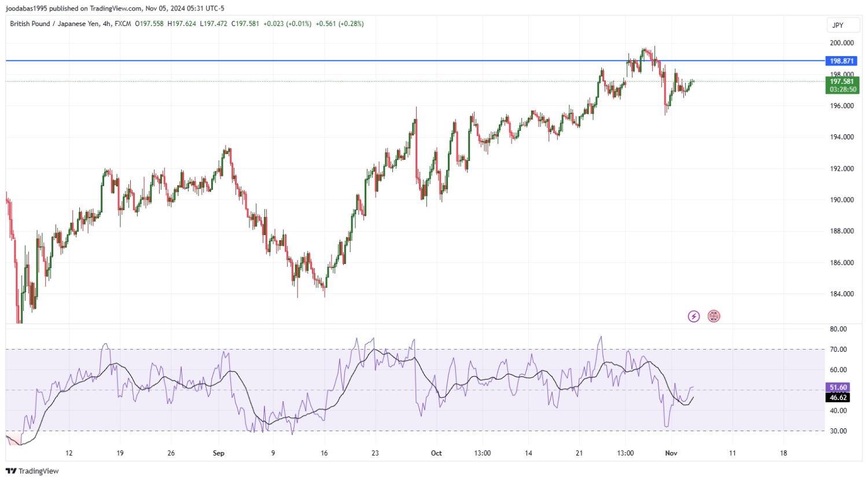Click the 186.000 price axis label
Image resolution: width=868 pixels, height=481 pixels.
point(841,263)
